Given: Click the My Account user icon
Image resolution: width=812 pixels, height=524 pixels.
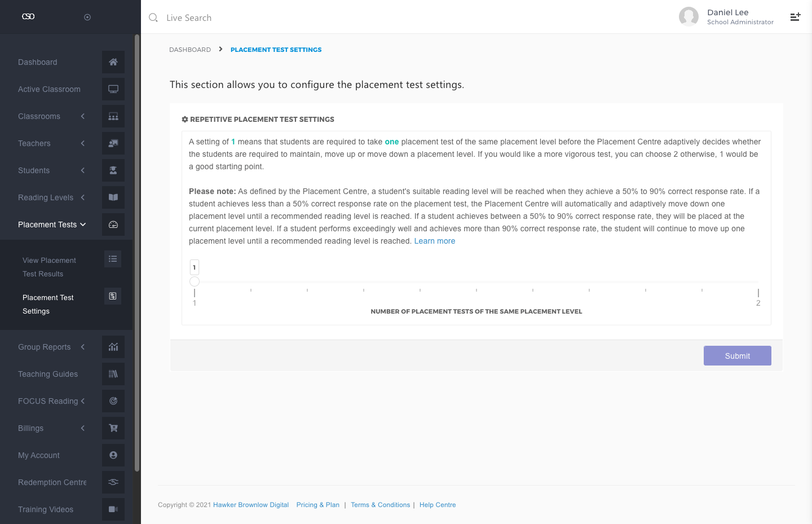Looking at the screenshot, I should (113, 455).
